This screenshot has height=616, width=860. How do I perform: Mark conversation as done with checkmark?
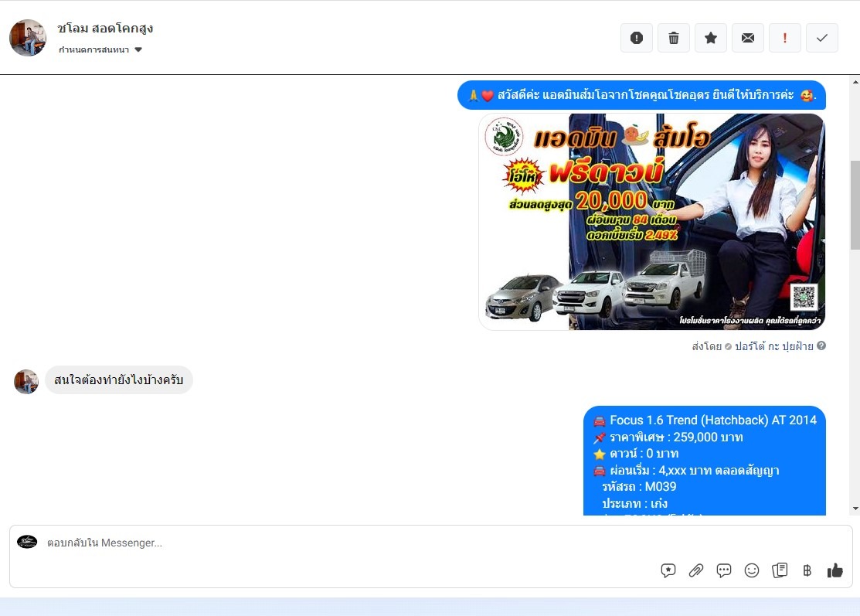(x=821, y=38)
